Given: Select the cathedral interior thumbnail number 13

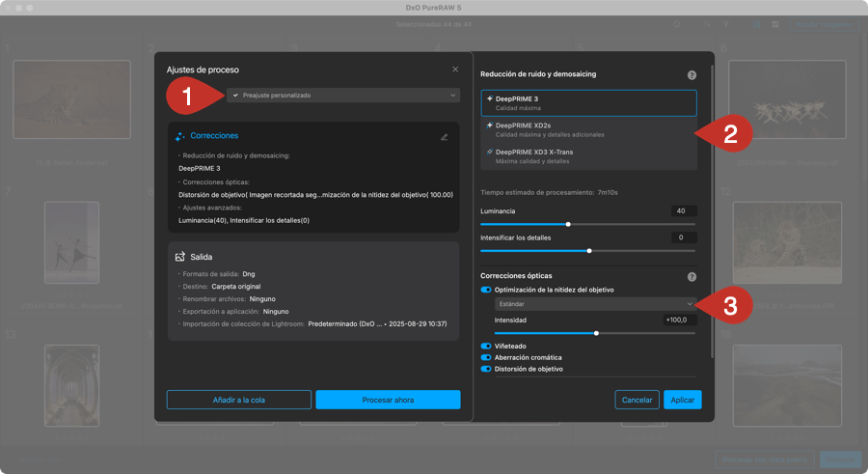Looking at the screenshot, I should pos(72,386).
